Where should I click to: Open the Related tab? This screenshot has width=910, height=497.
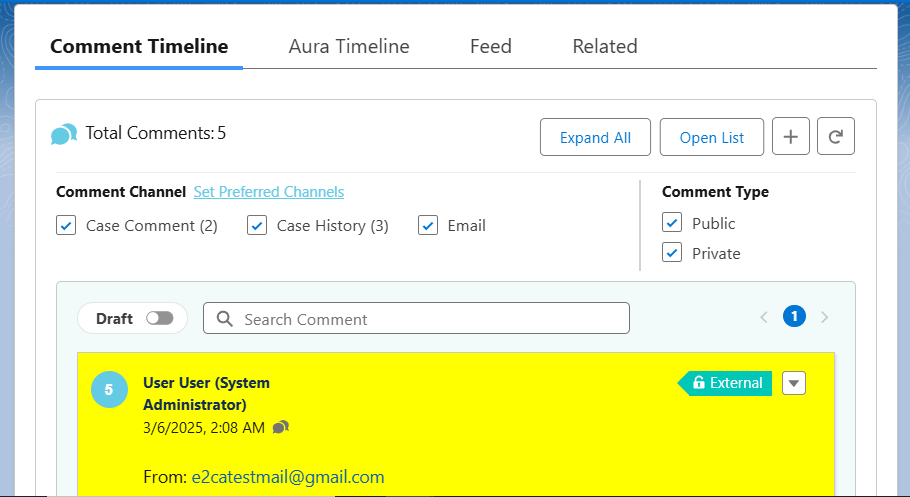[605, 46]
